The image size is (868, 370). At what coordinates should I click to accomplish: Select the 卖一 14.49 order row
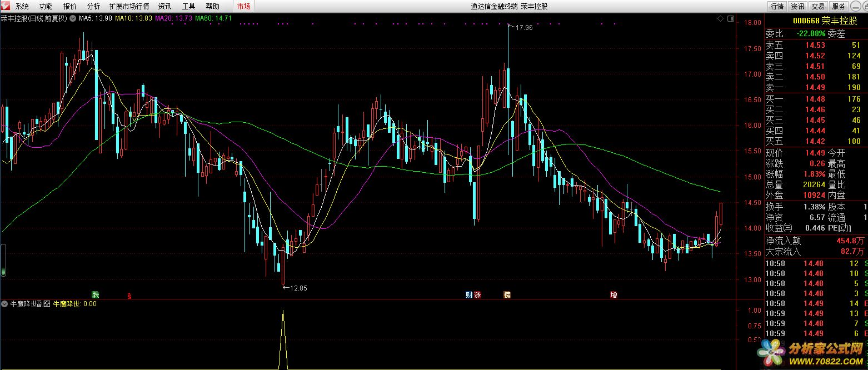tap(815, 87)
